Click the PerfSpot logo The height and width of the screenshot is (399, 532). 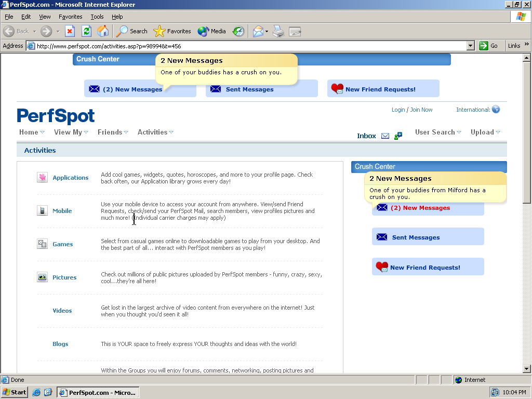coord(56,116)
